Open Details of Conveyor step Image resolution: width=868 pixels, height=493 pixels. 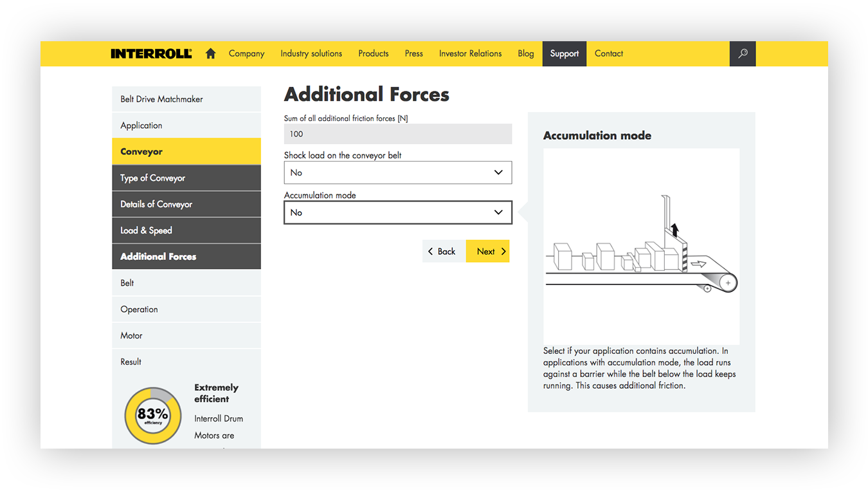186,204
